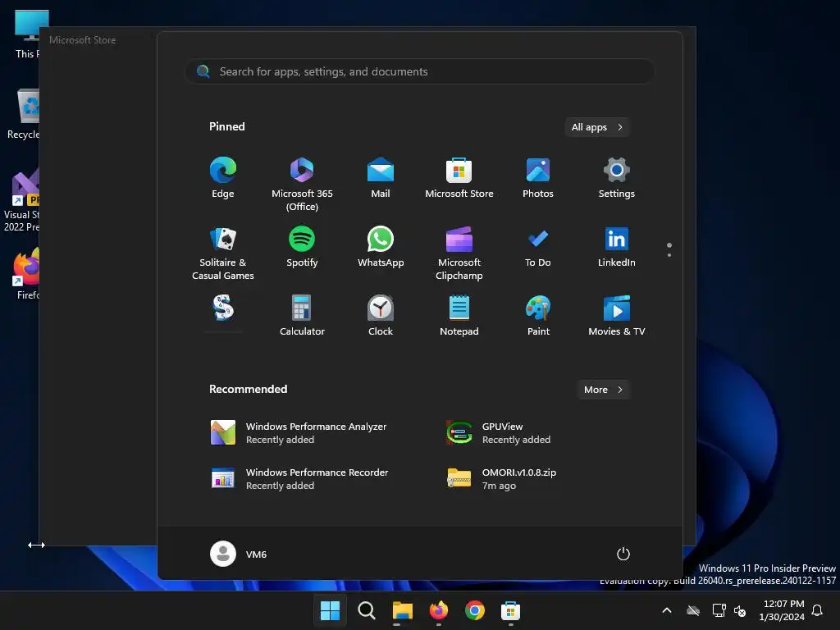Viewport: 840px width, 630px height.
Task: Go to the next pinned apps page dot
Action: 669,255
